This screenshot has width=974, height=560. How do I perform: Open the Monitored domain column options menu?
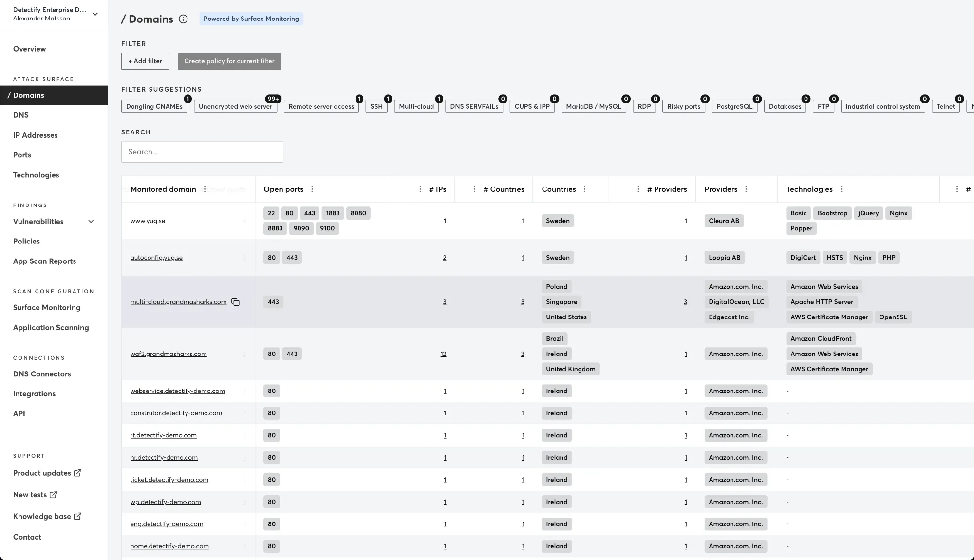point(205,189)
